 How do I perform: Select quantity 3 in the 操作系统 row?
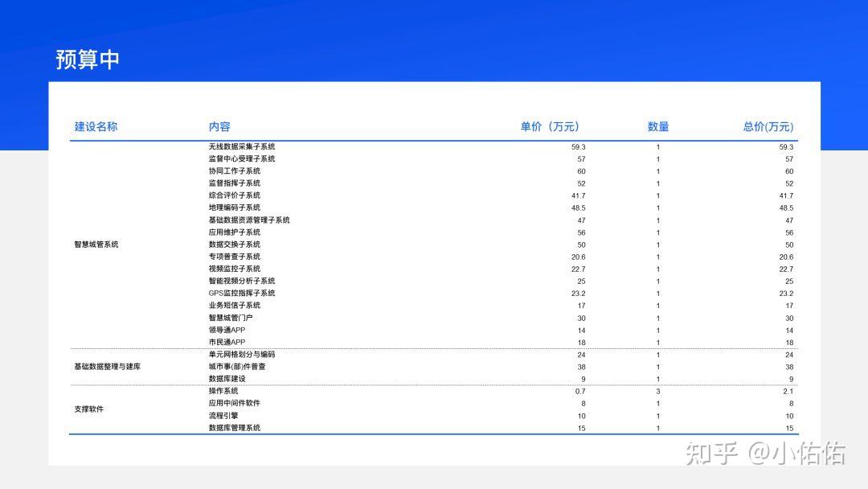click(x=658, y=392)
